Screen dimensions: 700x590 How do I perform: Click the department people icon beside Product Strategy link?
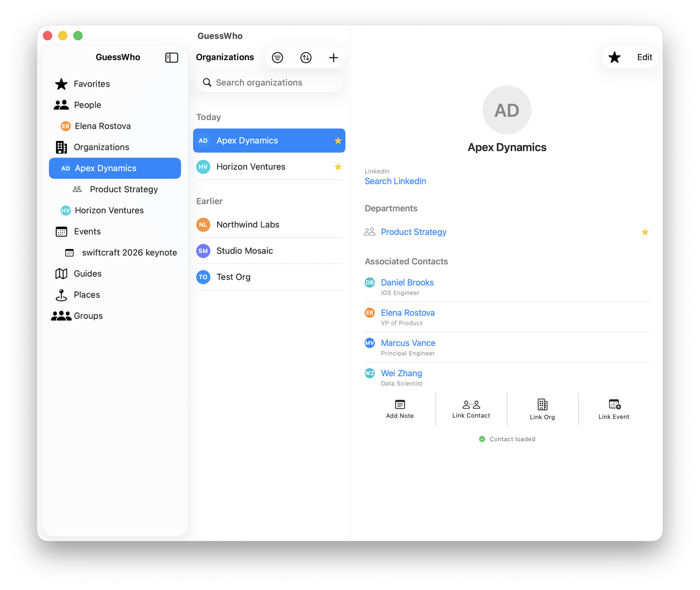pos(370,232)
